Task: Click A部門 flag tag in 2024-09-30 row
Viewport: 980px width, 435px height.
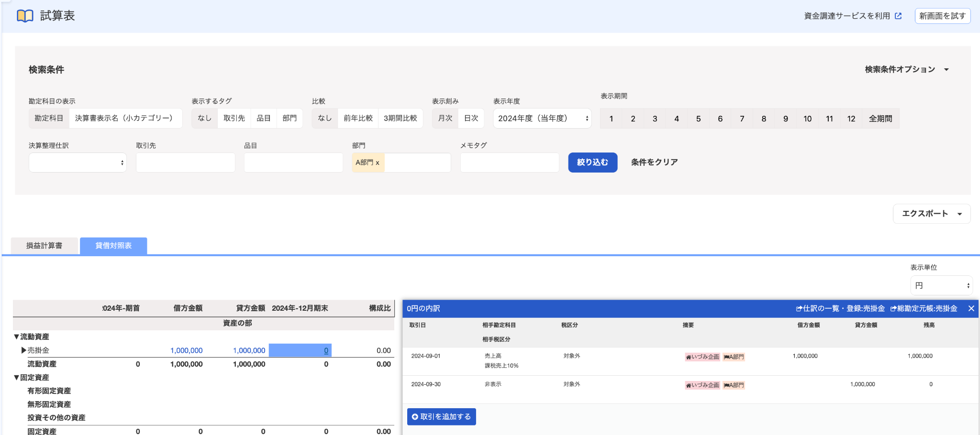Action: pos(734,385)
